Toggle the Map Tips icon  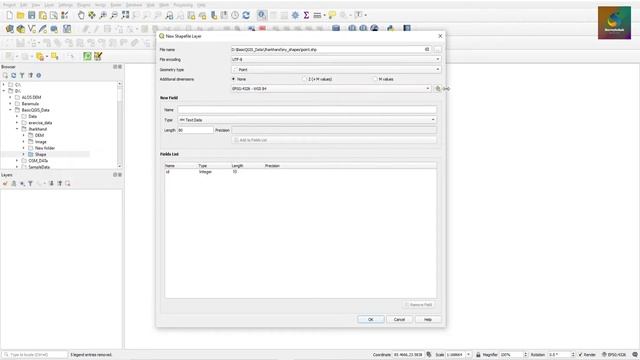point(332,16)
